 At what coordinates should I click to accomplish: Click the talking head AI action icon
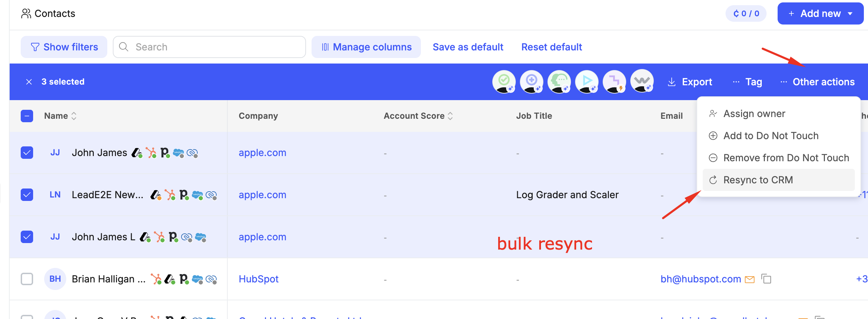559,81
